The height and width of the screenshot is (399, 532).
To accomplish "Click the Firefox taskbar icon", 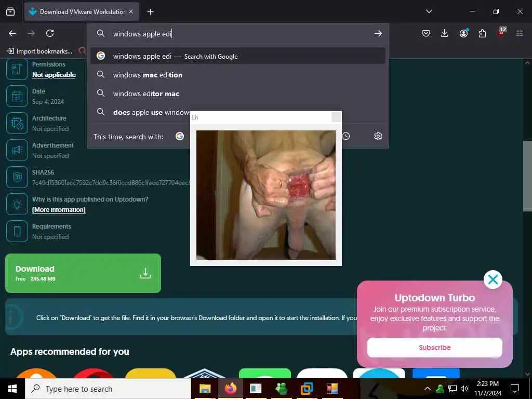I will tap(230, 389).
